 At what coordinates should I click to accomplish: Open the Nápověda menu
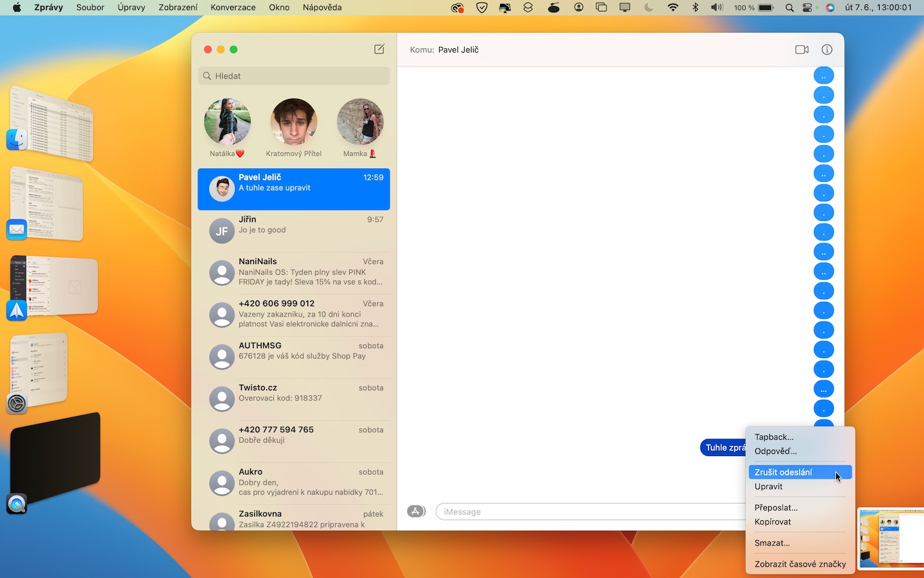(322, 8)
